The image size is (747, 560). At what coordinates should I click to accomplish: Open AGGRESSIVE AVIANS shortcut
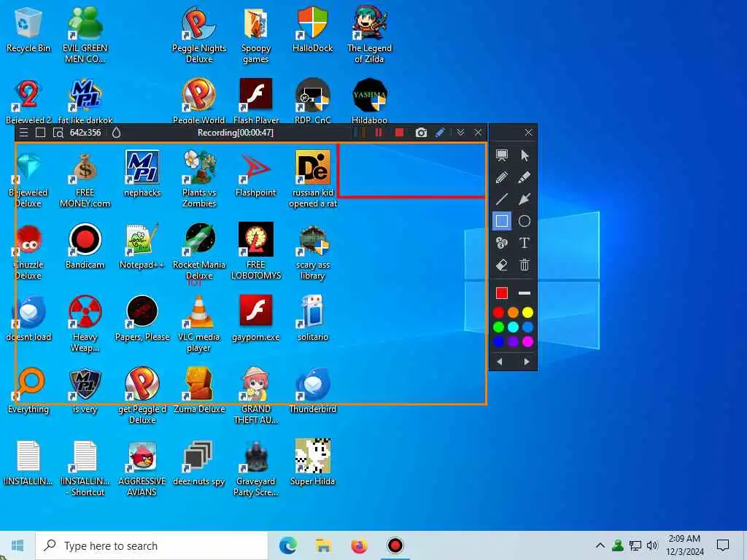coord(142,468)
